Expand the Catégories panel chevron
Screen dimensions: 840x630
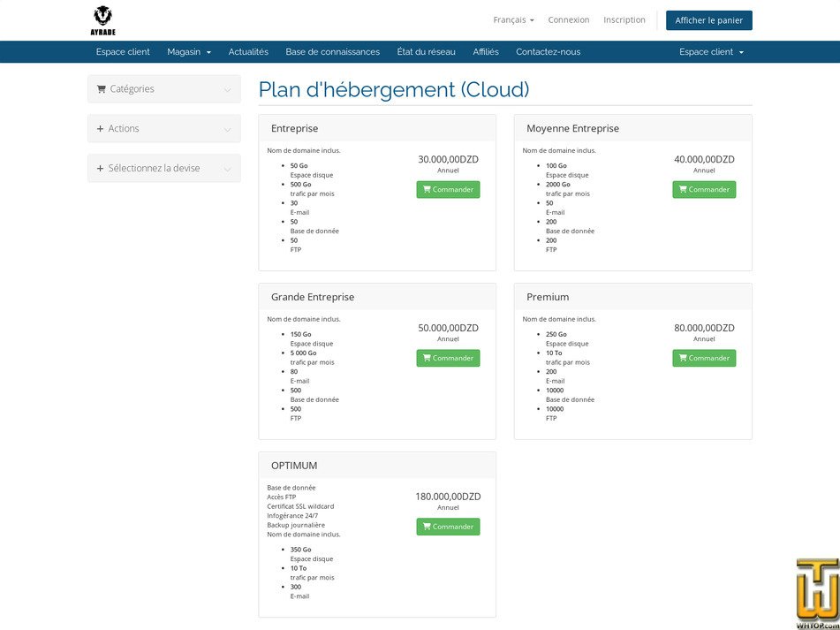click(x=228, y=90)
